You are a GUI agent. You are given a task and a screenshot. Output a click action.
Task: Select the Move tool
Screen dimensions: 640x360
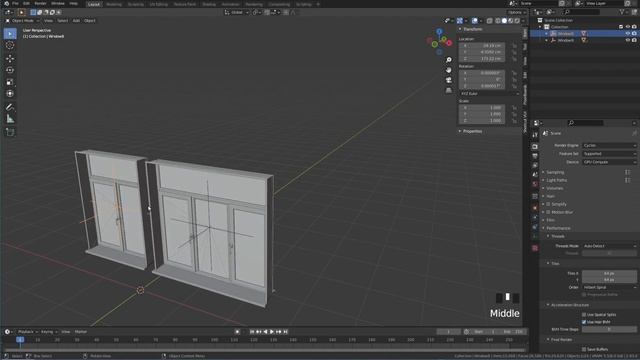10,59
